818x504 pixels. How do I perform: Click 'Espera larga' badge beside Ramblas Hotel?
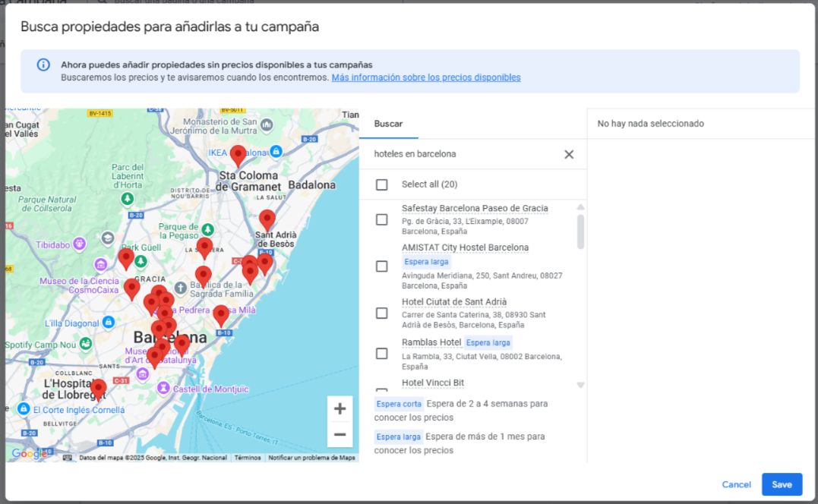488,343
